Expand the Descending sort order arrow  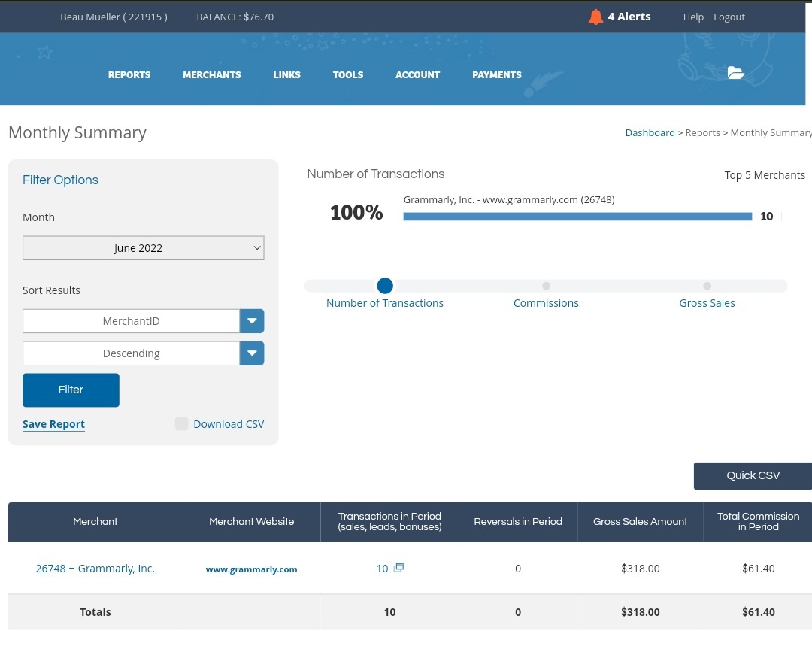click(x=252, y=353)
